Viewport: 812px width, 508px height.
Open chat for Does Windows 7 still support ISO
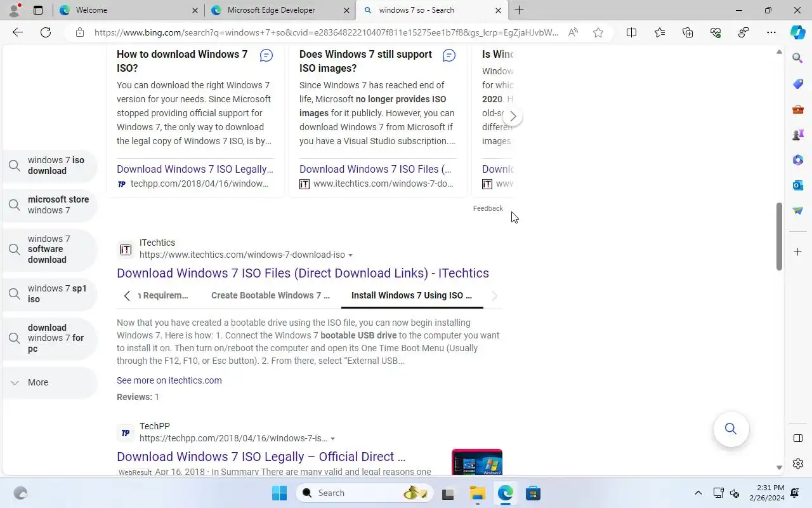point(449,56)
